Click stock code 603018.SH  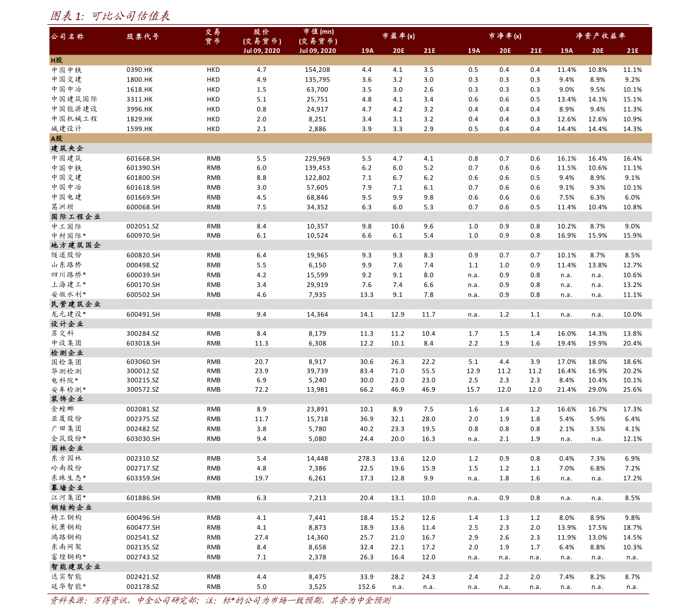143,343
